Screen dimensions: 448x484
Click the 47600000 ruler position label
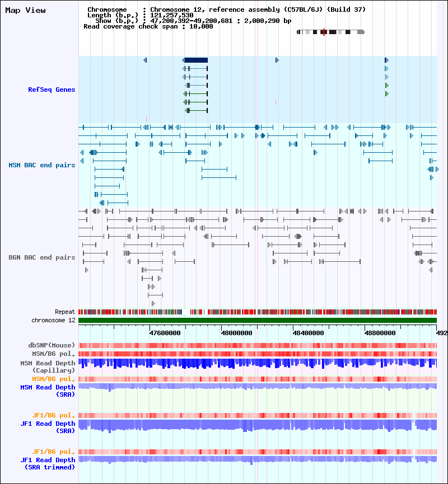tap(165, 333)
